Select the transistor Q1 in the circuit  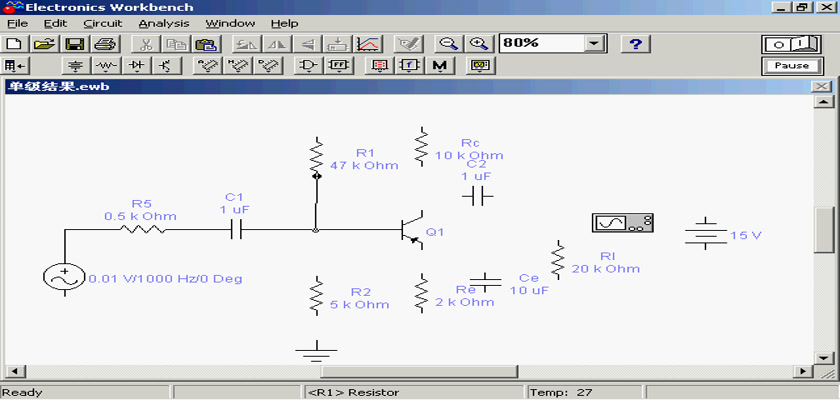[411, 230]
